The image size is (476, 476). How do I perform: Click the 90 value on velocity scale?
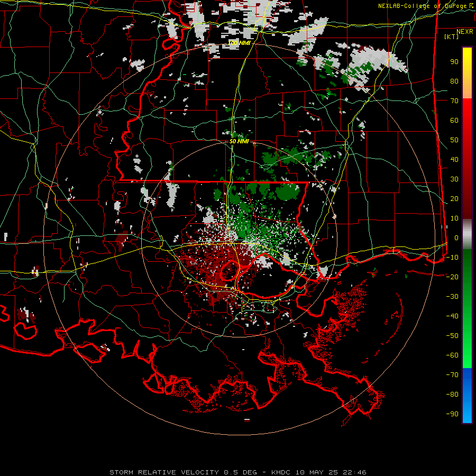point(454,62)
